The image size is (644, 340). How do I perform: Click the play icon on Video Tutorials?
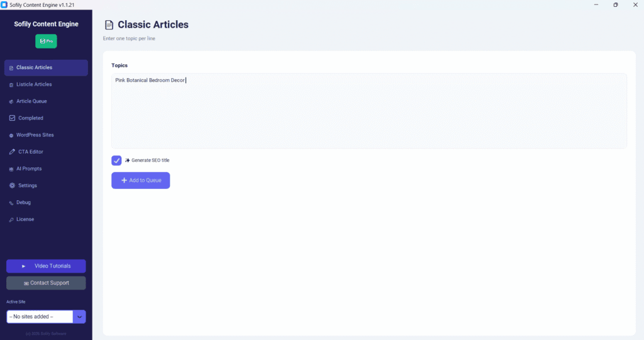click(x=23, y=266)
